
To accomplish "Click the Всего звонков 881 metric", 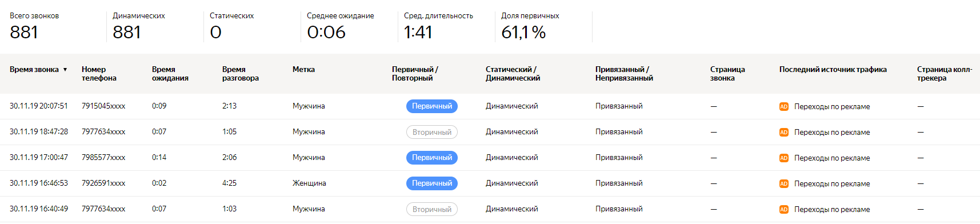I will point(34,27).
